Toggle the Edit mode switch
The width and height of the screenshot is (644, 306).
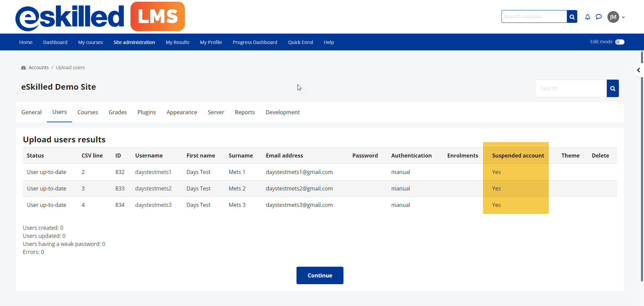pos(620,42)
